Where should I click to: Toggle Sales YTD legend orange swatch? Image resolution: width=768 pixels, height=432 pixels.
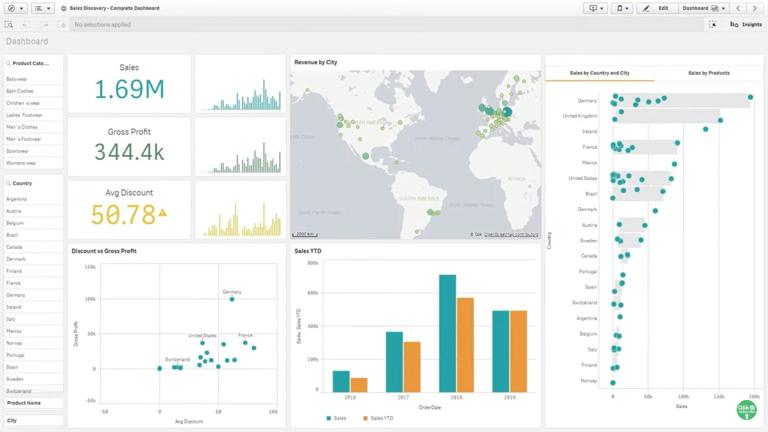click(365, 418)
